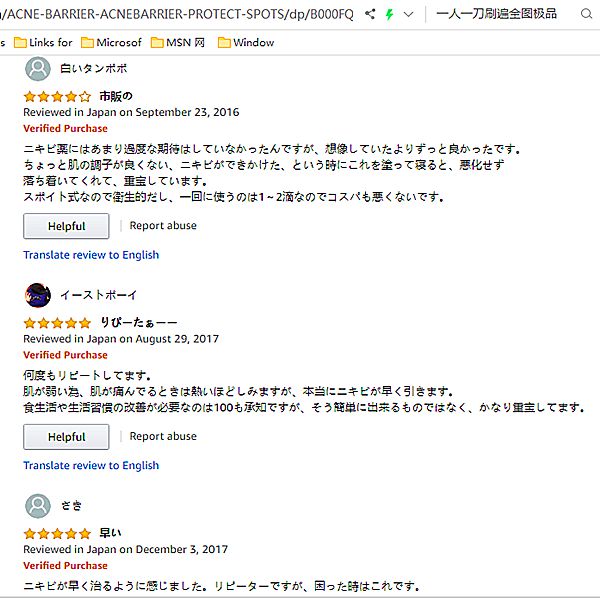Click the search box with Chinese text
The image size is (600, 600).
click(500, 15)
